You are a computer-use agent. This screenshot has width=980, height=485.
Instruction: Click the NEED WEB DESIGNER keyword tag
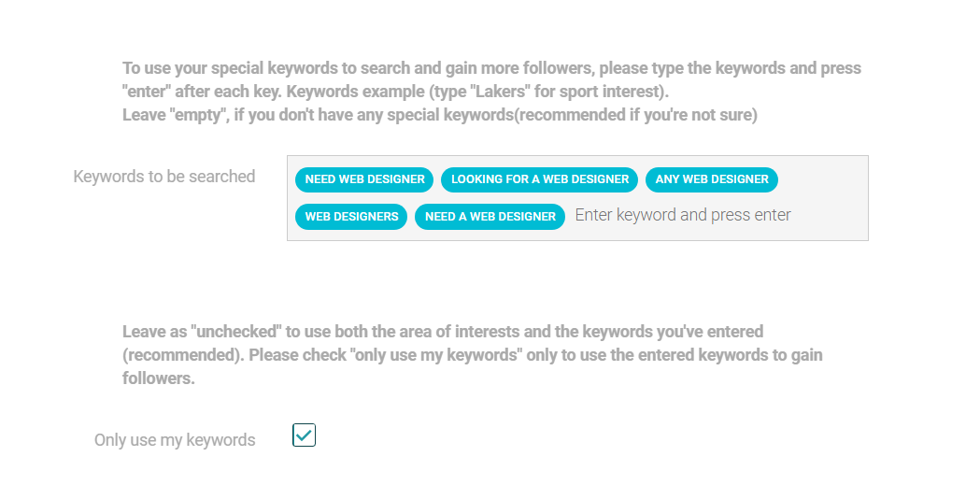click(x=364, y=179)
